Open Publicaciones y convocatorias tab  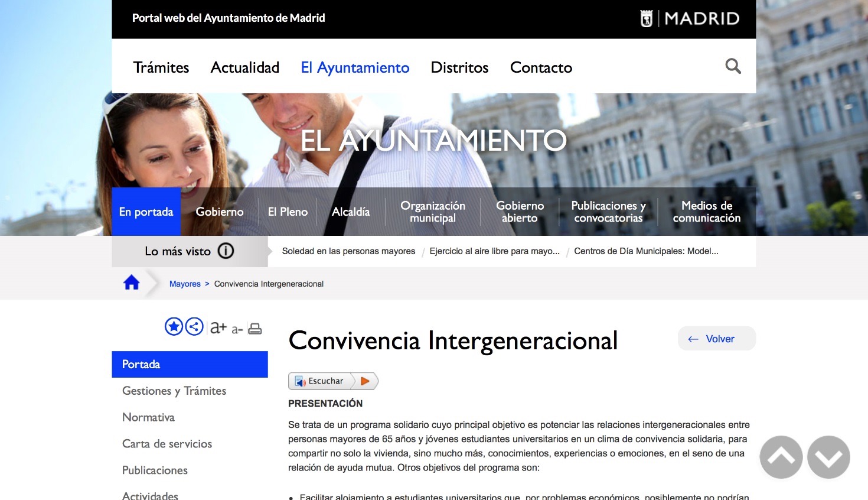pyautogui.click(x=608, y=212)
